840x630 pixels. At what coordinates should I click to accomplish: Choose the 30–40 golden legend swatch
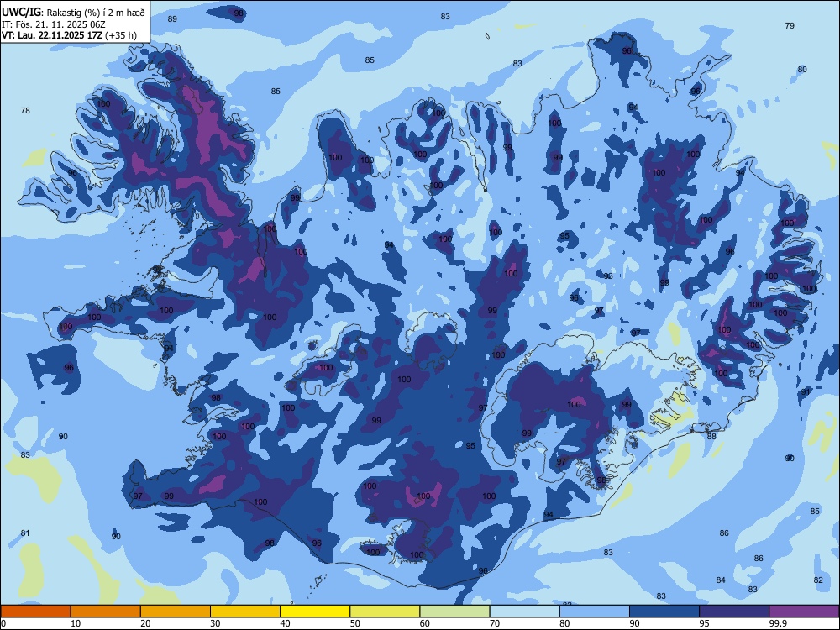[x=245, y=612]
